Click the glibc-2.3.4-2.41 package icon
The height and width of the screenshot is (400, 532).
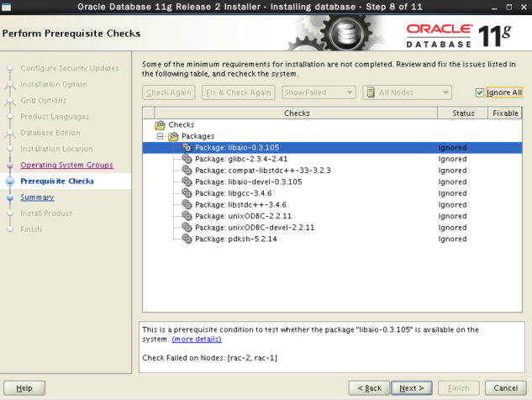pyautogui.click(x=187, y=159)
